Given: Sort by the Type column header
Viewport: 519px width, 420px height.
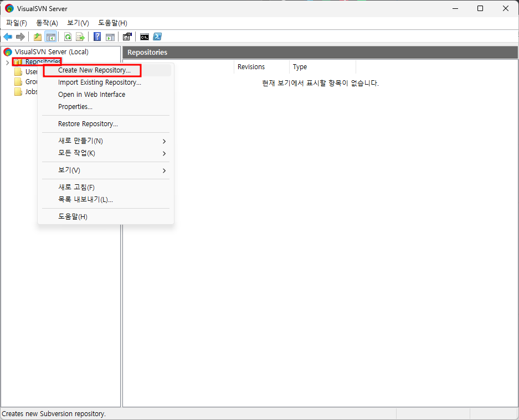Looking at the screenshot, I should (x=322, y=67).
